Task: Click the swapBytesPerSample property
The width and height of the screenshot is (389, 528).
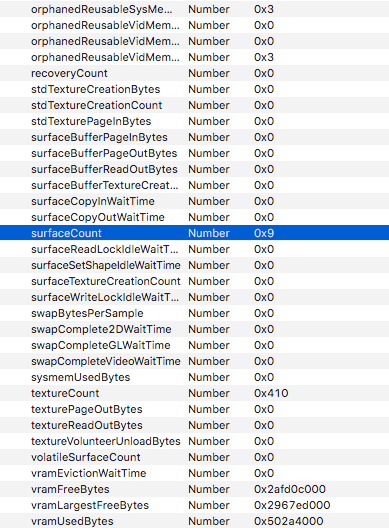Action: 194,313
